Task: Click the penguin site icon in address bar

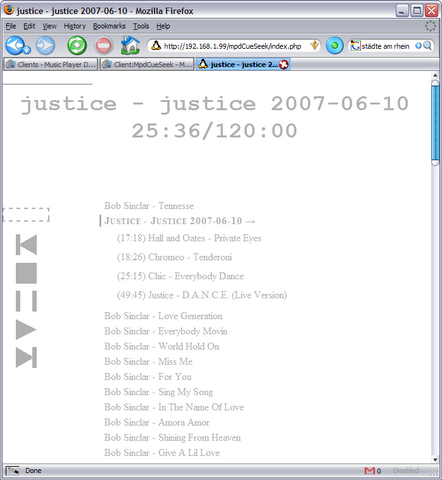Action: [156, 46]
